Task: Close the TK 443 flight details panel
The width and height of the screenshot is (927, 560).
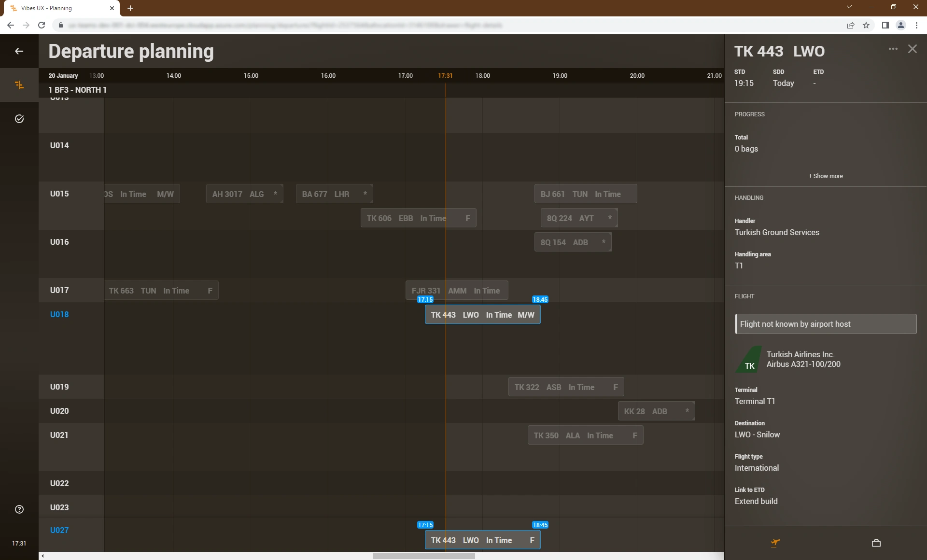Action: click(913, 49)
